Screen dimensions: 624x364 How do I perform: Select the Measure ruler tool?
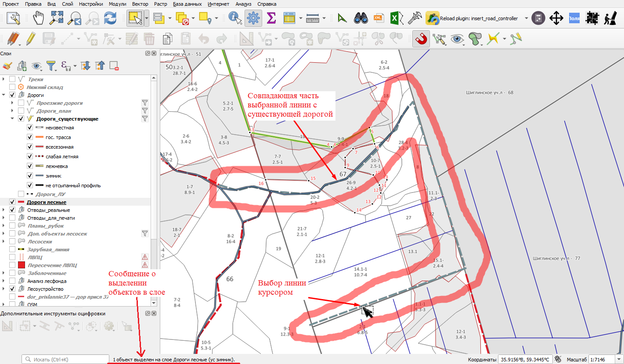point(312,18)
